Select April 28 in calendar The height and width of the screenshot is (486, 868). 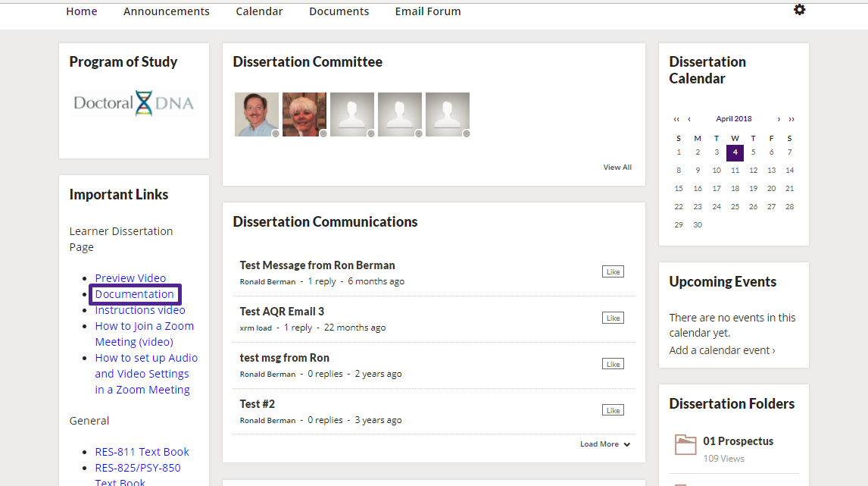tap(789, 207)
